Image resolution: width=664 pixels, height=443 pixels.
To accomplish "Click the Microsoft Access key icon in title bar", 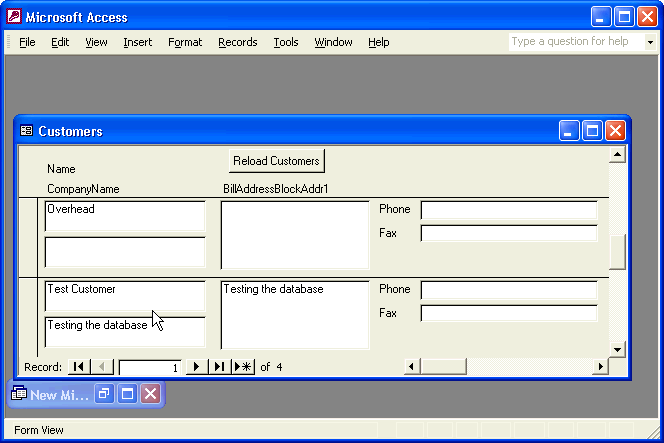I will [14, 17].
